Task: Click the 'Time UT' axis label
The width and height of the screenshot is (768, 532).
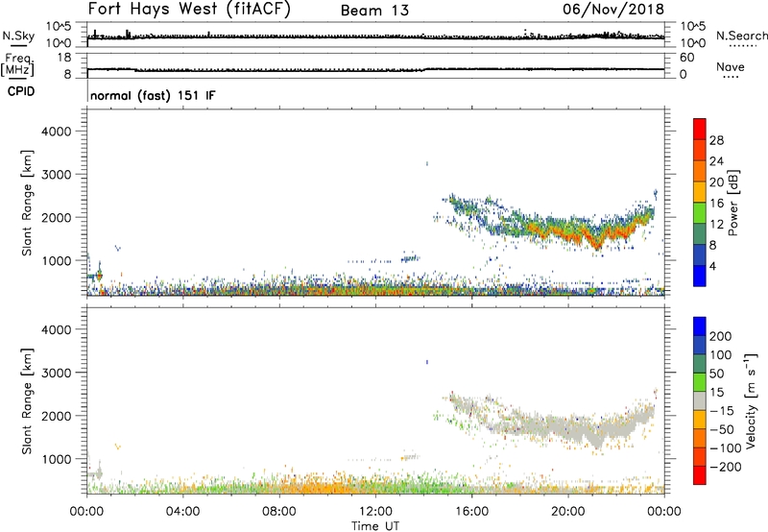Action: 375,526
